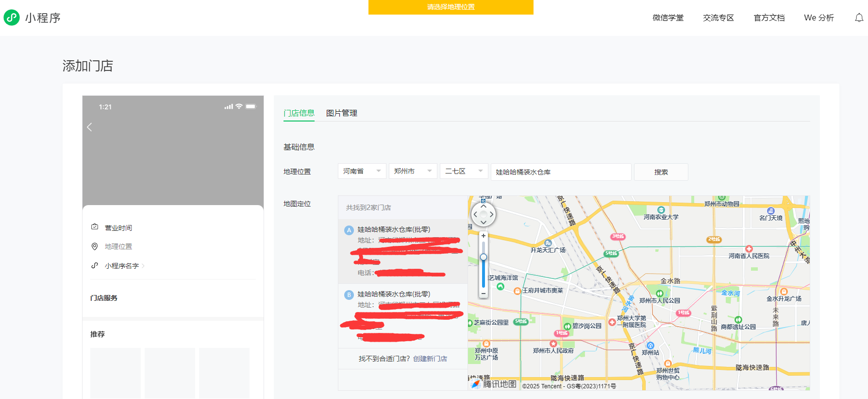Click the 郑州市人民政府 star icon on map

pyautogui.click(x=553, y=344)
